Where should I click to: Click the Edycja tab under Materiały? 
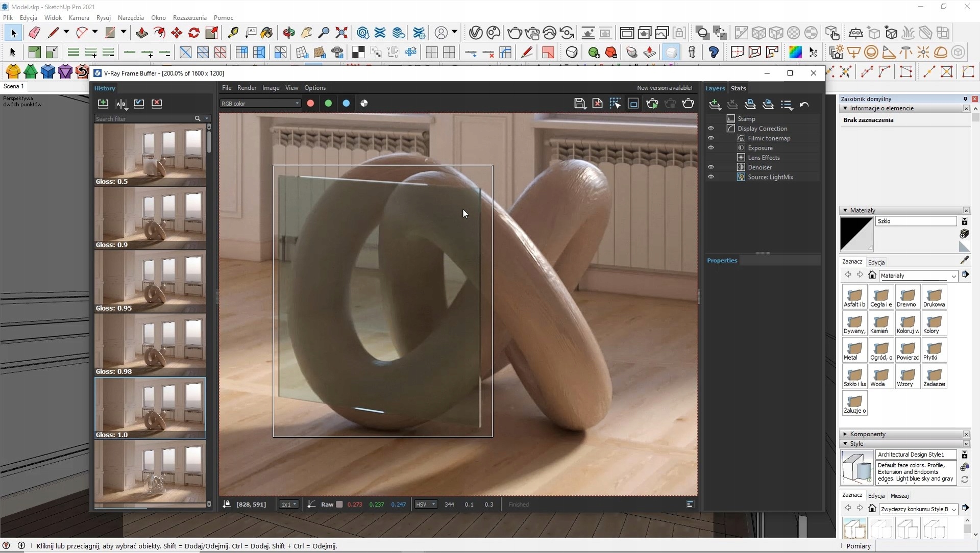tap(876, 262)
